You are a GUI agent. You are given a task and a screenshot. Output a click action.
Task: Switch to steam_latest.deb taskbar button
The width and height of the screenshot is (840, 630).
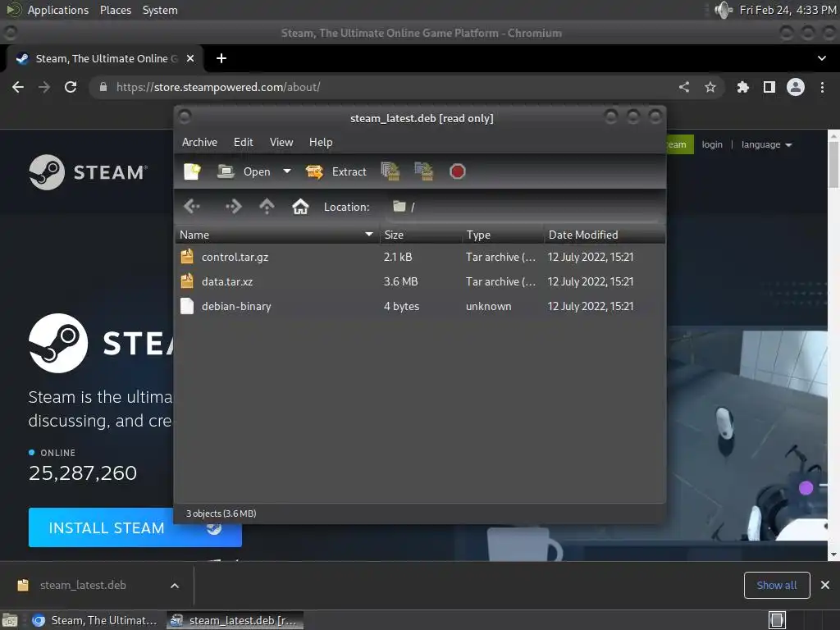point(235,620)
